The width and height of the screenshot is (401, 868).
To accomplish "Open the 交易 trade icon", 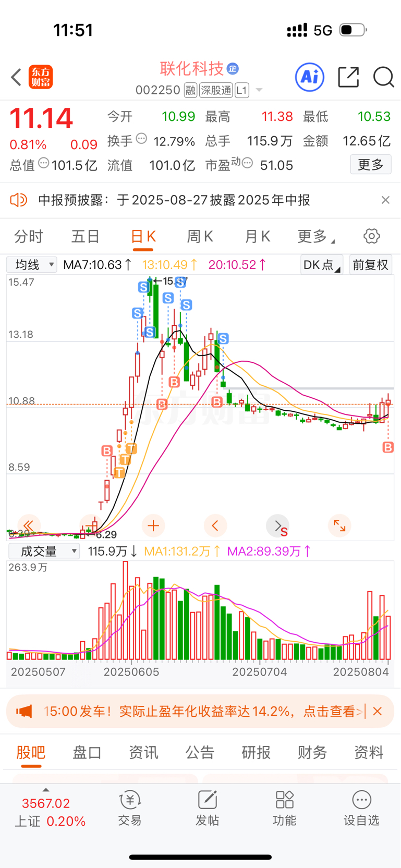I will [130, 809].
